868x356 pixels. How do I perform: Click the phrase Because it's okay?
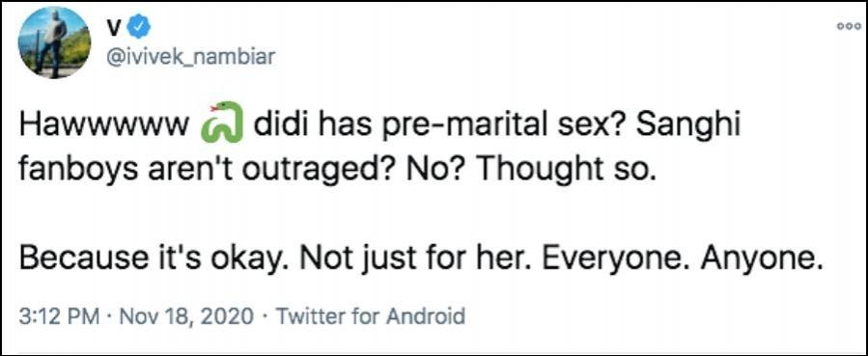coord(154,258)
